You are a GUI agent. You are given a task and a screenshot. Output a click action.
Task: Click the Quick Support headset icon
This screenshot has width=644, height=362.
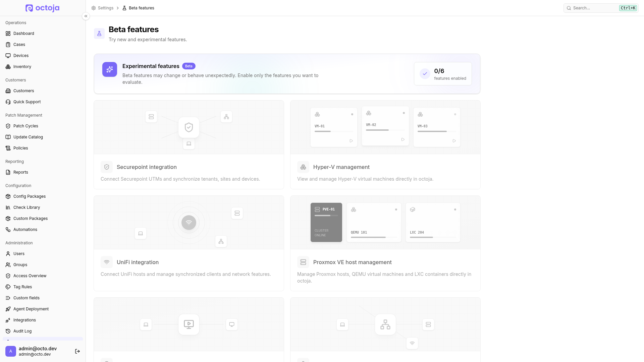coord(8,102)
